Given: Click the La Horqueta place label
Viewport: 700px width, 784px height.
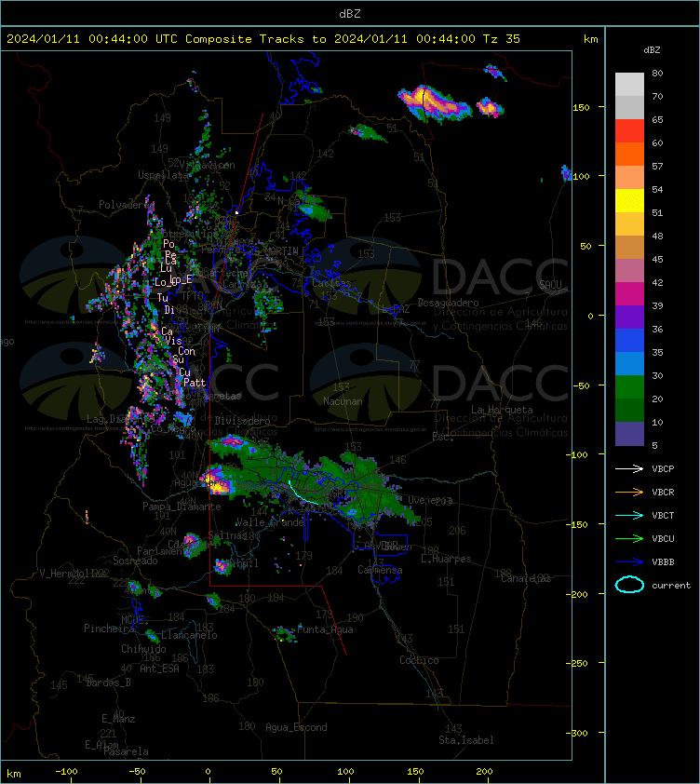Looking at the screenshot, I should click(x=502, y=410).
